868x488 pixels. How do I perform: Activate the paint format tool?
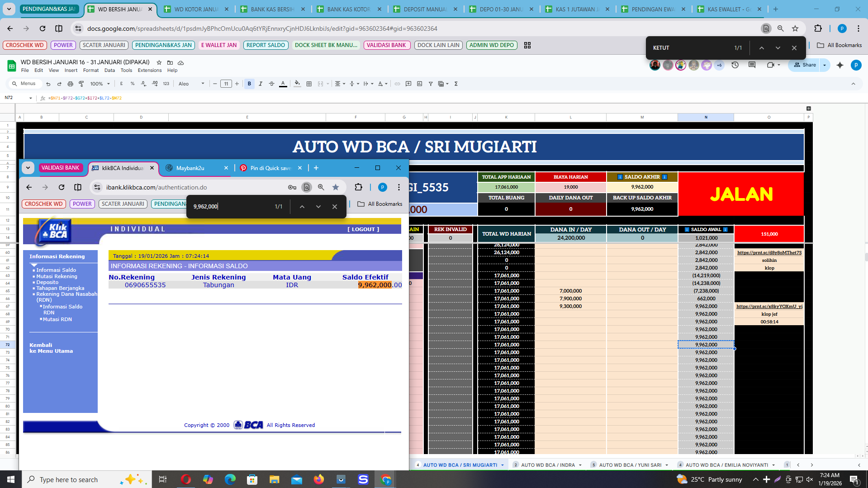(x=81, y=84)
